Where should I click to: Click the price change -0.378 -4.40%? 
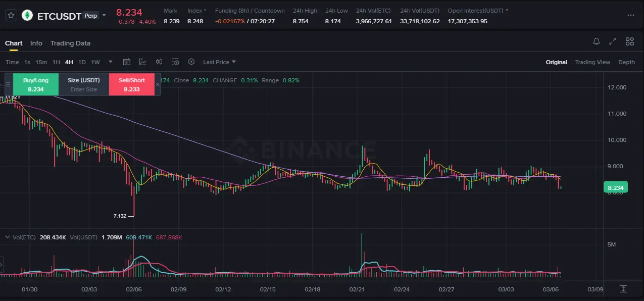[x=136, y=22]
